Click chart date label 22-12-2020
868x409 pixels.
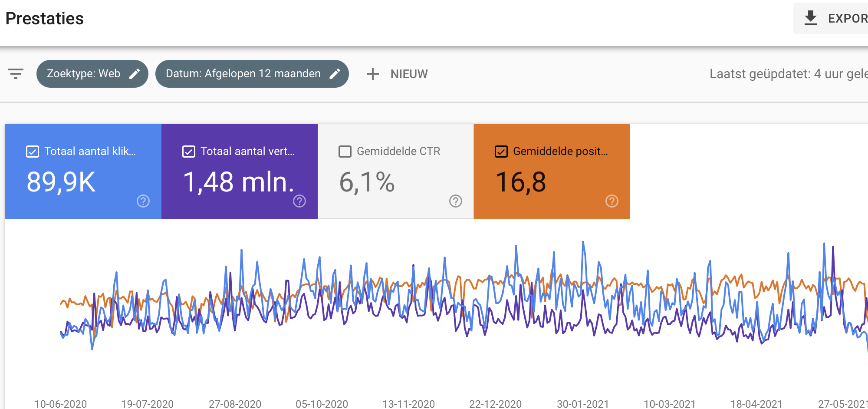[495, 404]
